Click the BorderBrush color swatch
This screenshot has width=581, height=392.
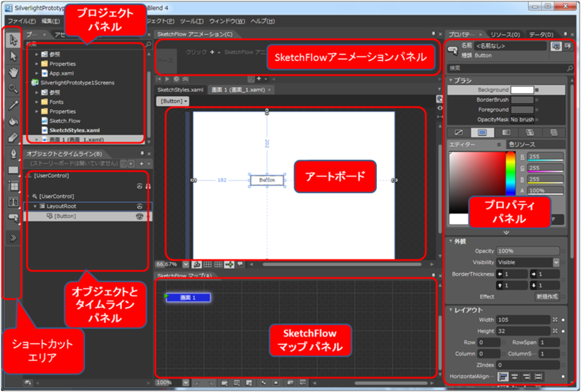click(522, 99)
